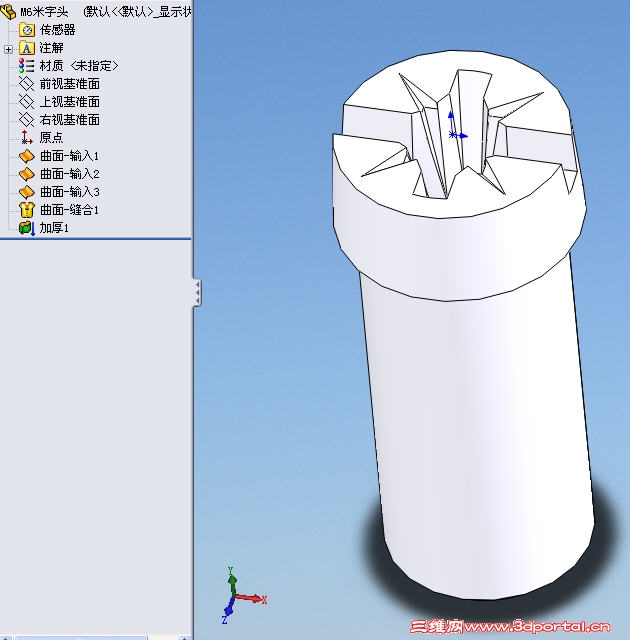Select the 加厚1 label
Viewport: 630px width, 640px height.
[x=54, y=228]
